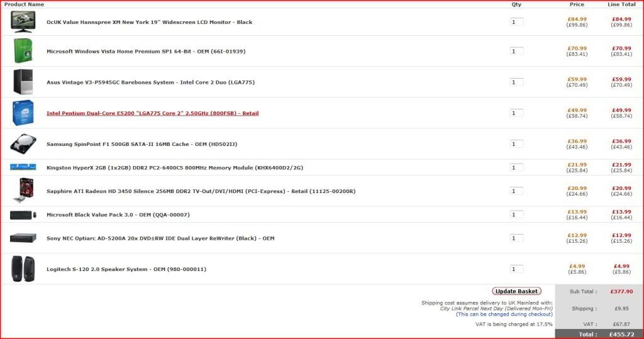Click quantity field for Sony NEC Optiarc rewriter
This screenshot has height=339, width=644.
[516, 238]
